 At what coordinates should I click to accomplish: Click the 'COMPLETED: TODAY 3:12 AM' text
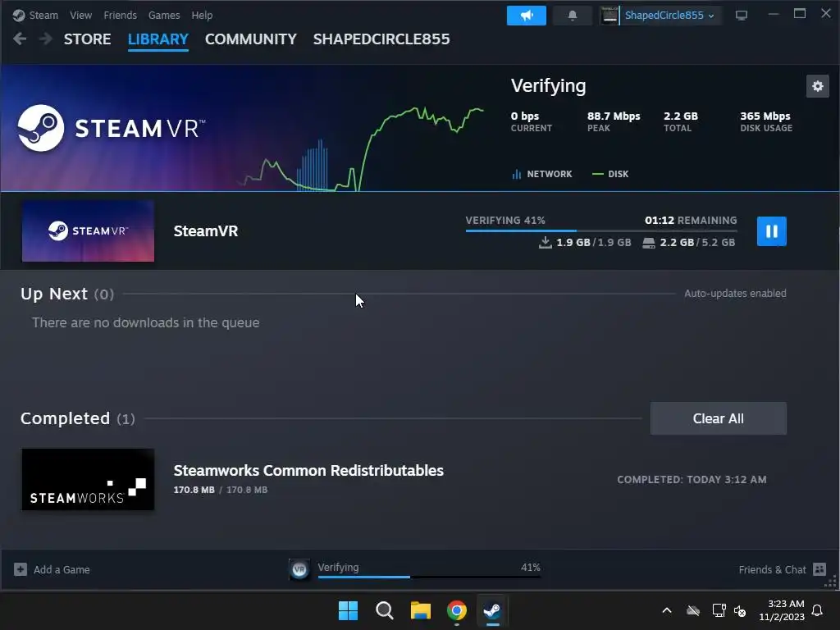(x=692, y=479)
